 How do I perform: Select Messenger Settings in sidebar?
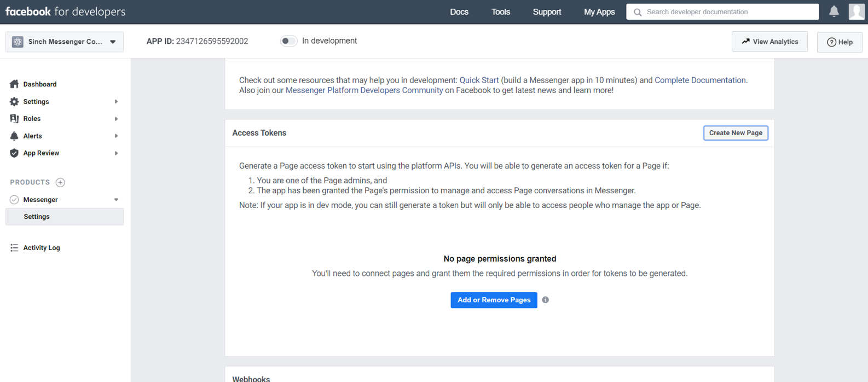(x=65, y=217)
